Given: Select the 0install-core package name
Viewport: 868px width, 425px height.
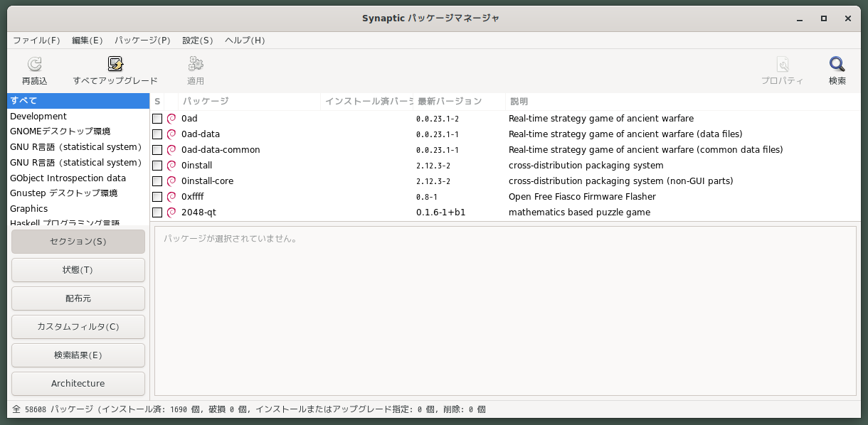Looking at the screenshot, I should point(207,181).
